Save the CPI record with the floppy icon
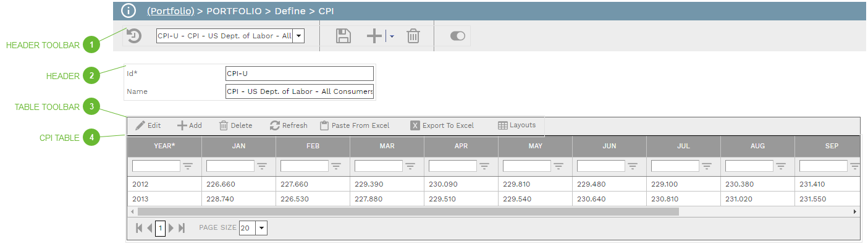The width and height of the screenshot is (868, 249). tap(343, 36)
